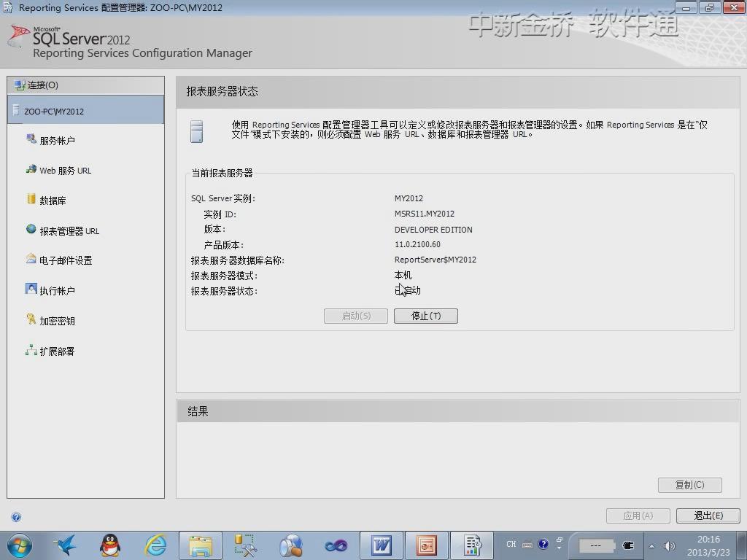
Task: Close the Reporting Services Configuration Manager window
Action: pos(734,7)
